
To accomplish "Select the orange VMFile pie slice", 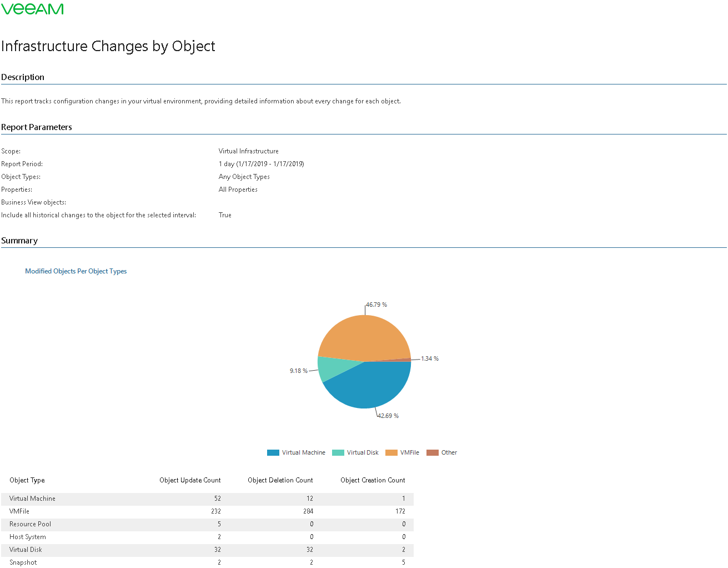I will pos(361,336).
